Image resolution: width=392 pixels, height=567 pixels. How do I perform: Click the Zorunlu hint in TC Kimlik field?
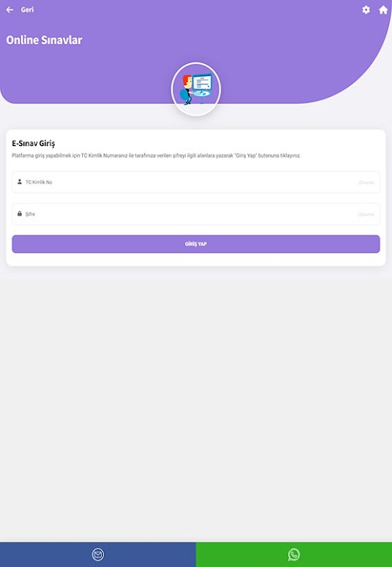click(x=366, y=183)
